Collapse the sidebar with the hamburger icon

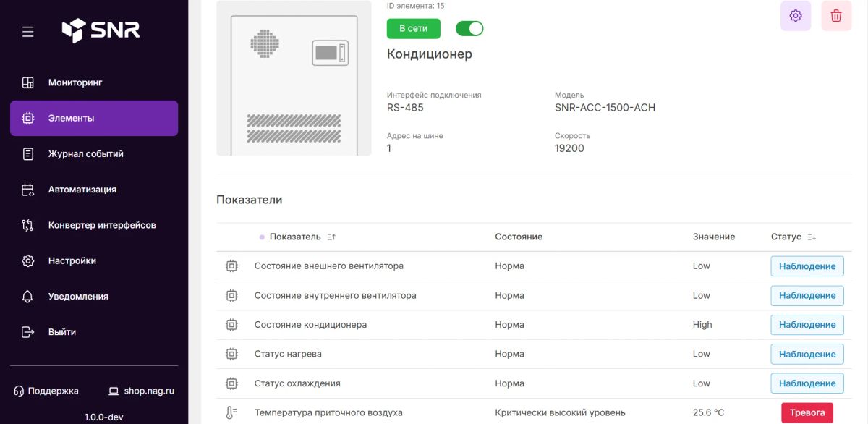(27, 32)
